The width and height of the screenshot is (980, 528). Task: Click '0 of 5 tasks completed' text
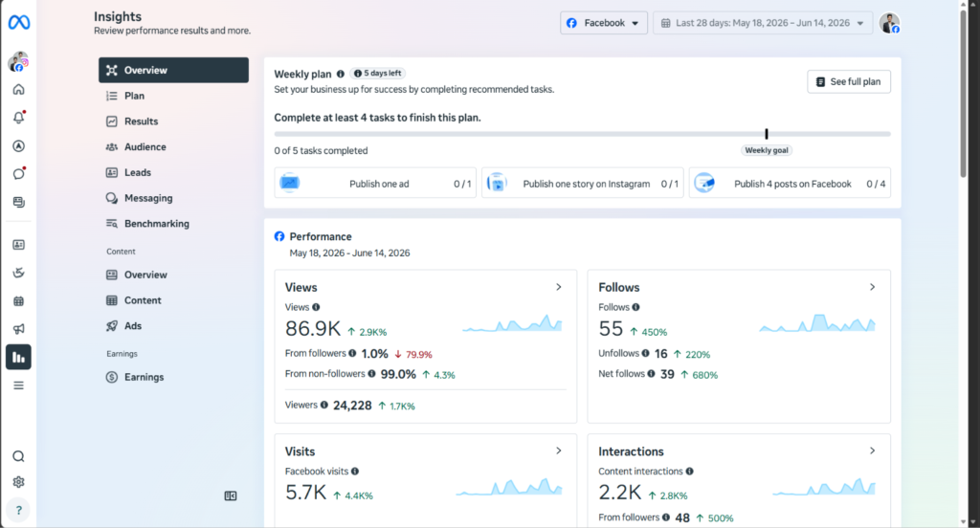point(321,150)
